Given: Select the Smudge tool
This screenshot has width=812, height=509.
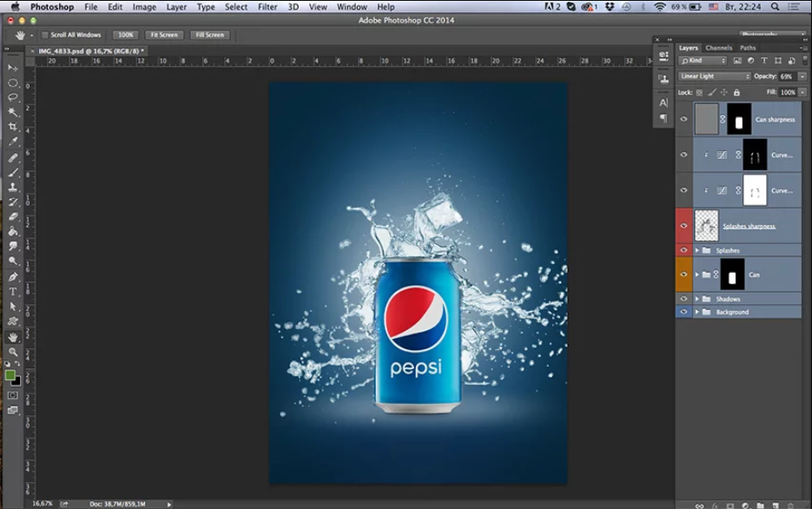Looking at the screenshot, I should pos(13,246).
